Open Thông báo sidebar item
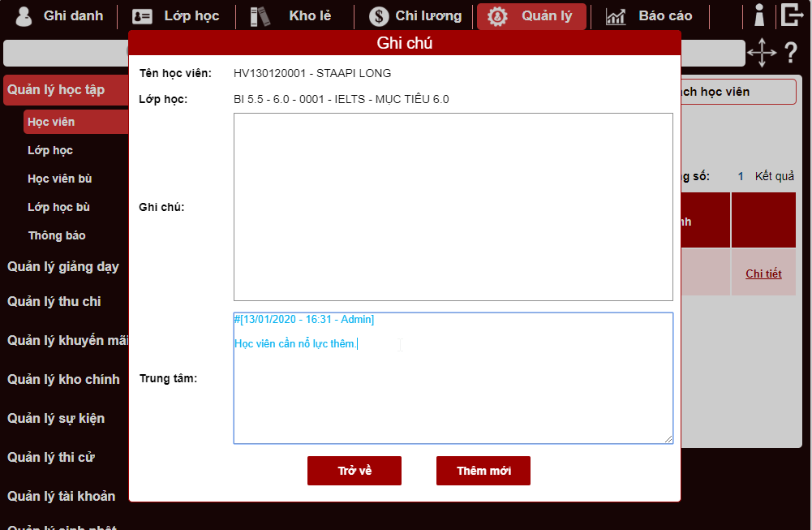 point(57,235)
